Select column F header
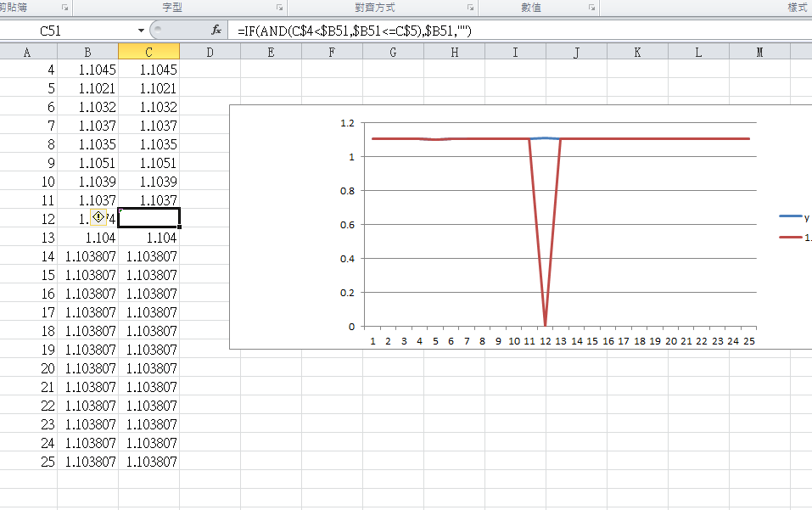This screenshot has height=510, width=812. (332, 53)
